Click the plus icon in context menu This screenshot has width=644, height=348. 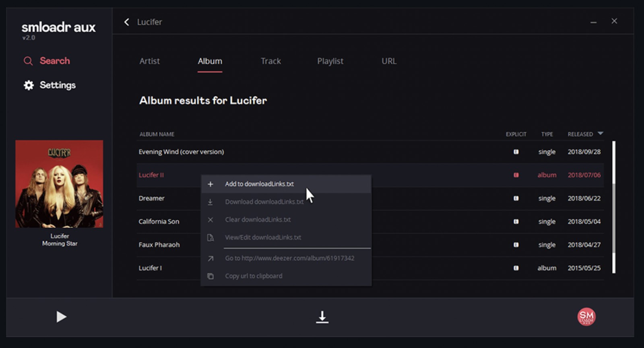(x=210, y=184)
